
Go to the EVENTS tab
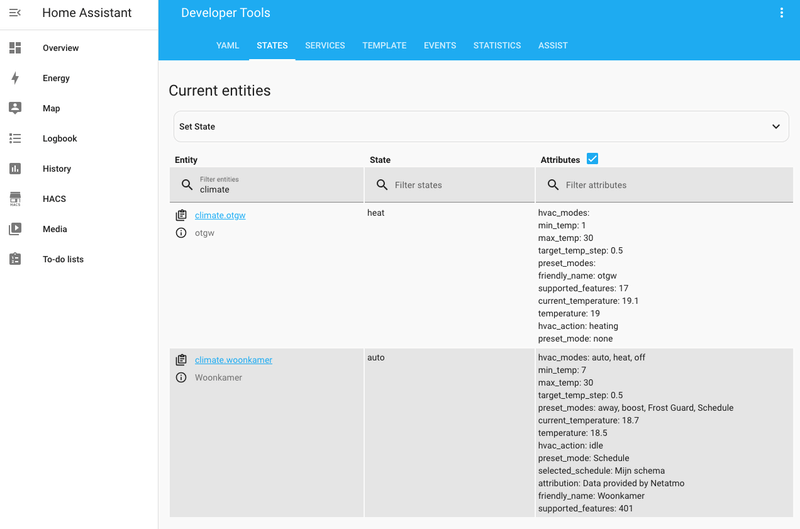tap(440, 45)
